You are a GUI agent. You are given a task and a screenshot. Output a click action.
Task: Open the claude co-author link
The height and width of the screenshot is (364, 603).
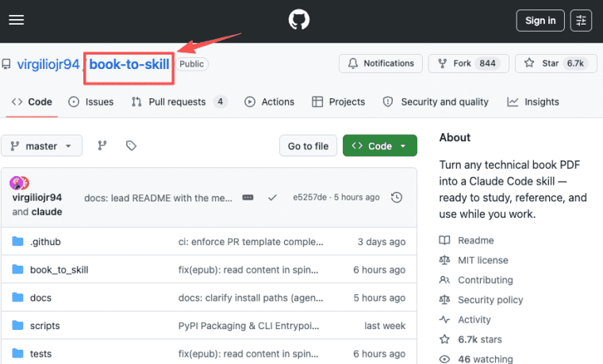(x=47, y=212)
